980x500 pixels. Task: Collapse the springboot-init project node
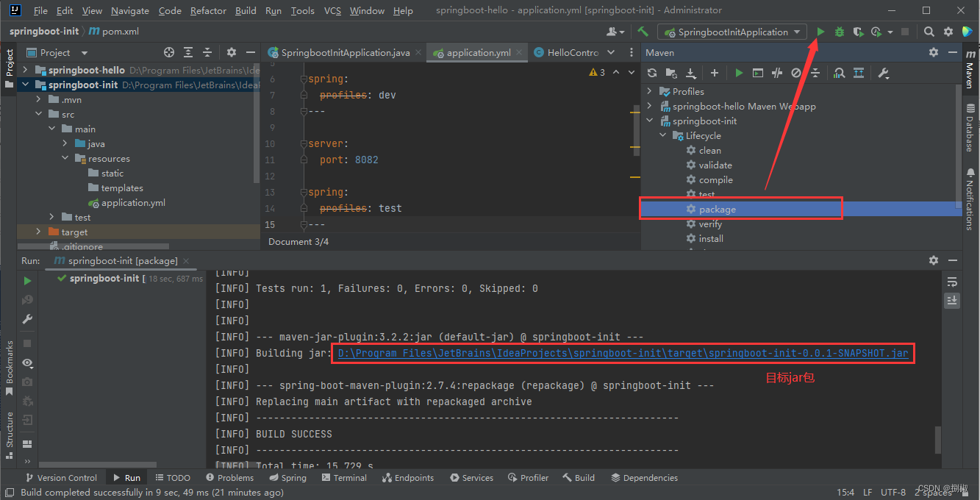25,85
